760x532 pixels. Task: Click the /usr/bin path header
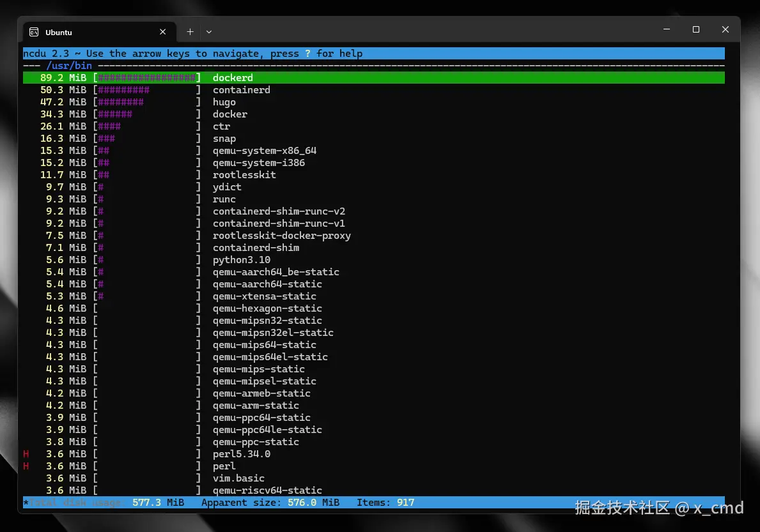point(69,65)
